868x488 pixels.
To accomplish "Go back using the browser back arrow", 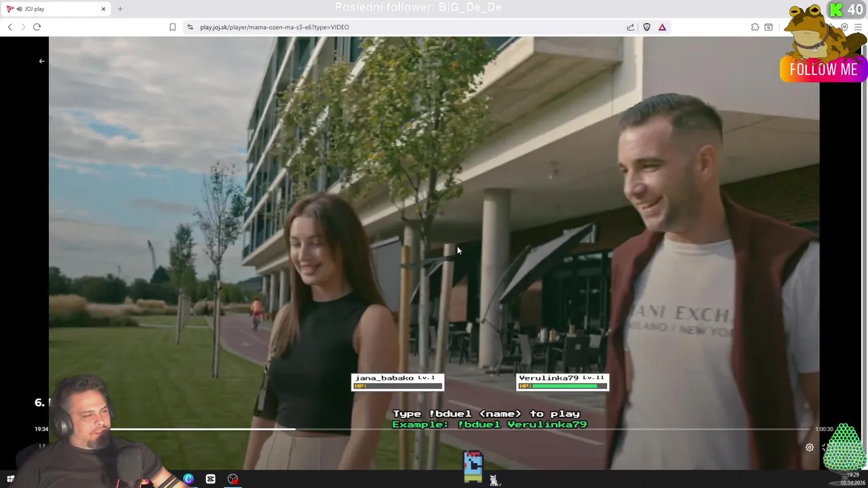I will (x=10, y=27).
